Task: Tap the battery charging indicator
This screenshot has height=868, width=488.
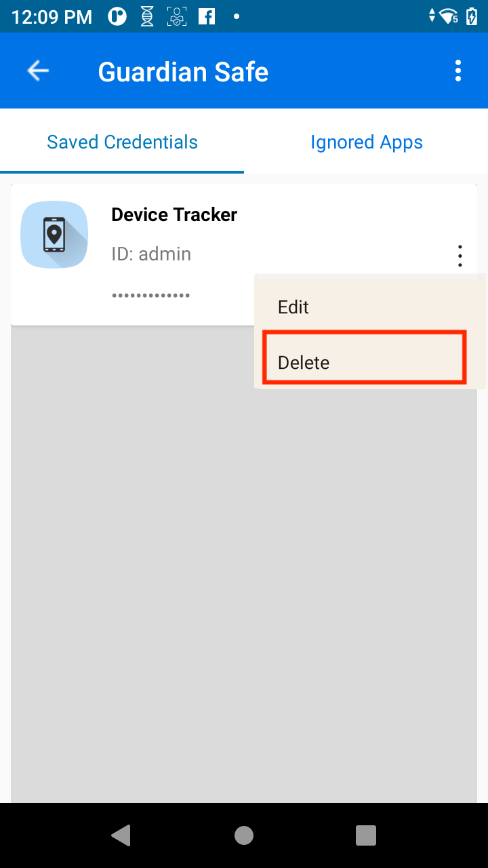Action: point(472,16)
